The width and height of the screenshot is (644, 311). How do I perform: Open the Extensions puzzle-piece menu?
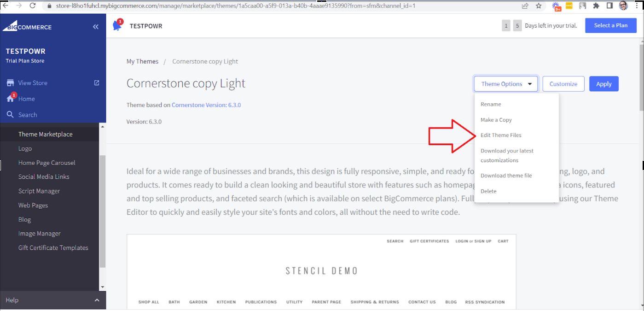pos(596,6)
